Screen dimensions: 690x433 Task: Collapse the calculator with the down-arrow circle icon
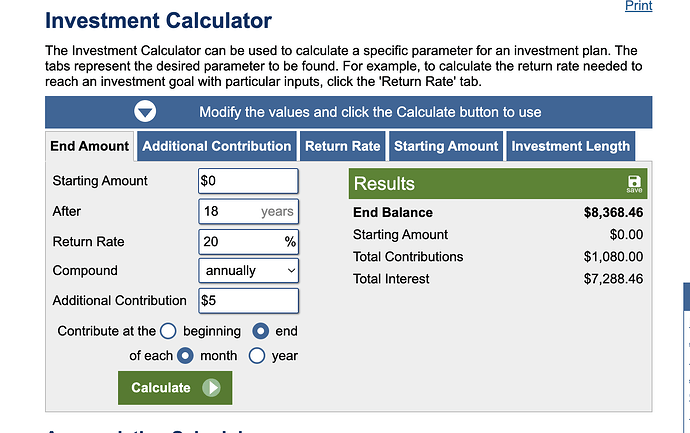[x=145, y=111]
